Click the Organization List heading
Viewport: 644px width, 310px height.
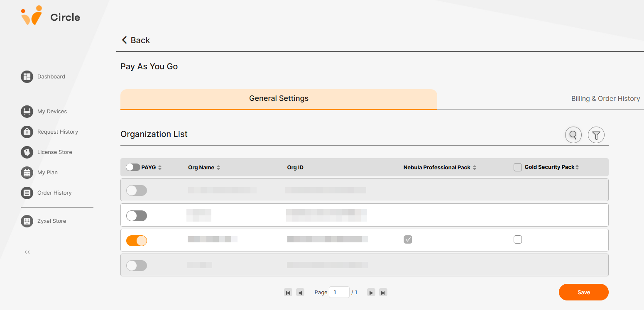[x=154, y=134]
